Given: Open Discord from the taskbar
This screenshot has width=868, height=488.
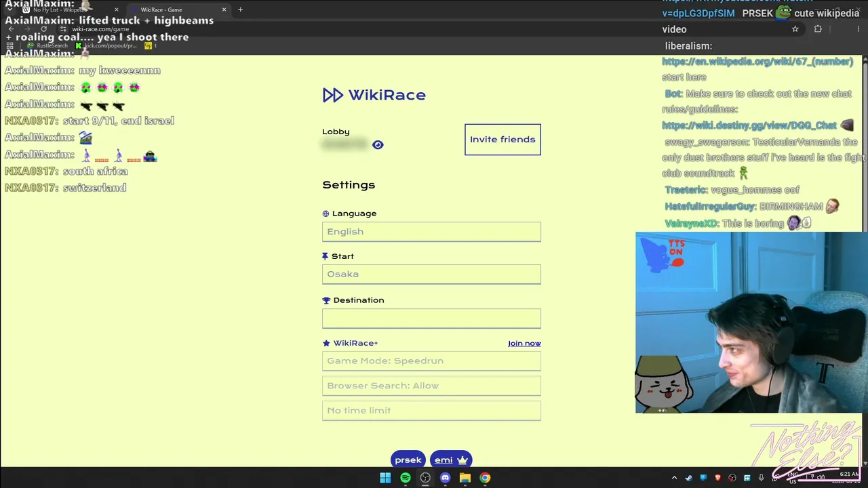Looking at the screenshot, I should pyautogui.click(x=445, y=478).
